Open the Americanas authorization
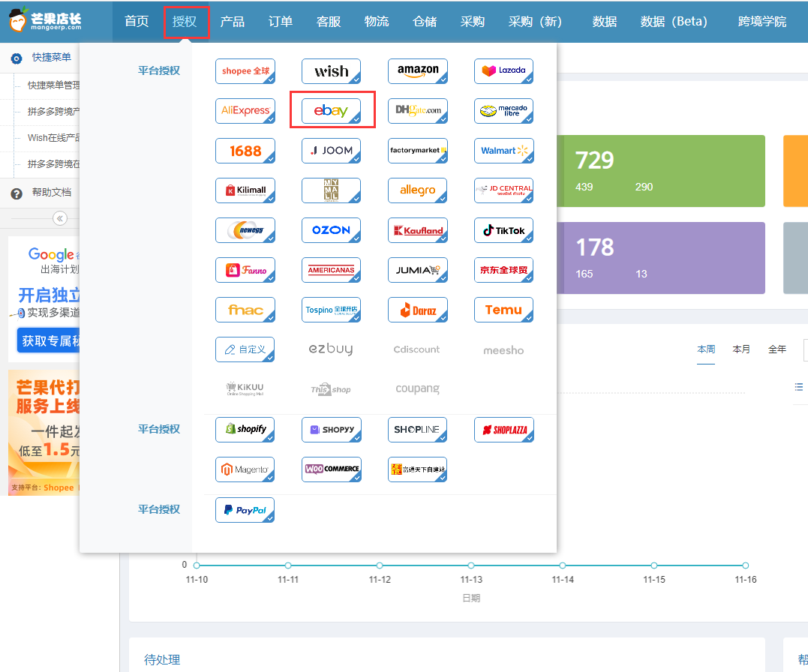 point(331,269)
